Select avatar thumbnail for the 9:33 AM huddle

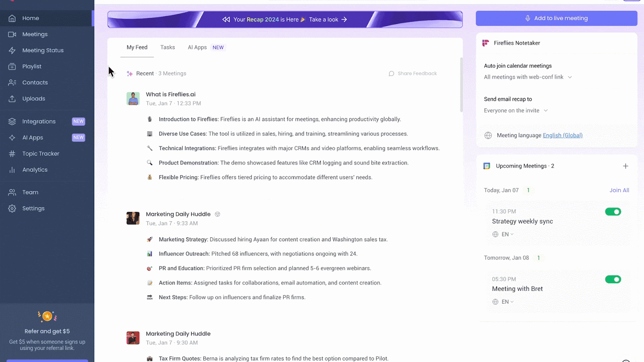[x=133, y=218]
